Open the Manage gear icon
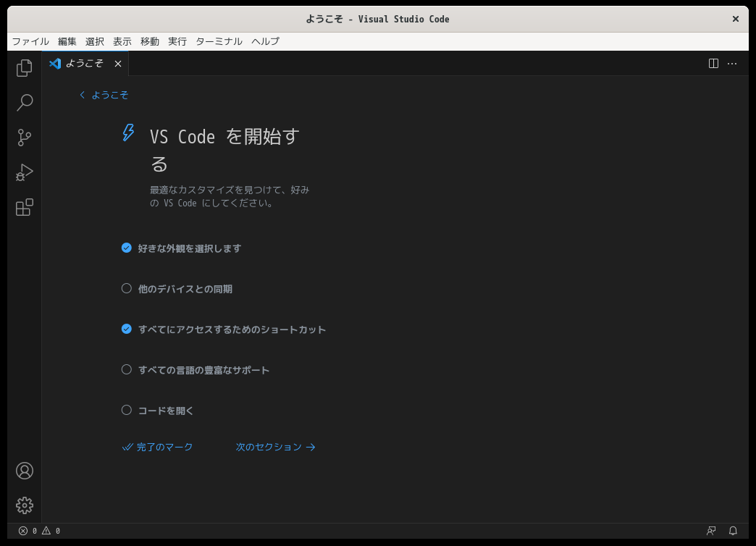Image resolution: width=756 pixels, height=546 pixels. pyautogui.click(x=24, y=505)
